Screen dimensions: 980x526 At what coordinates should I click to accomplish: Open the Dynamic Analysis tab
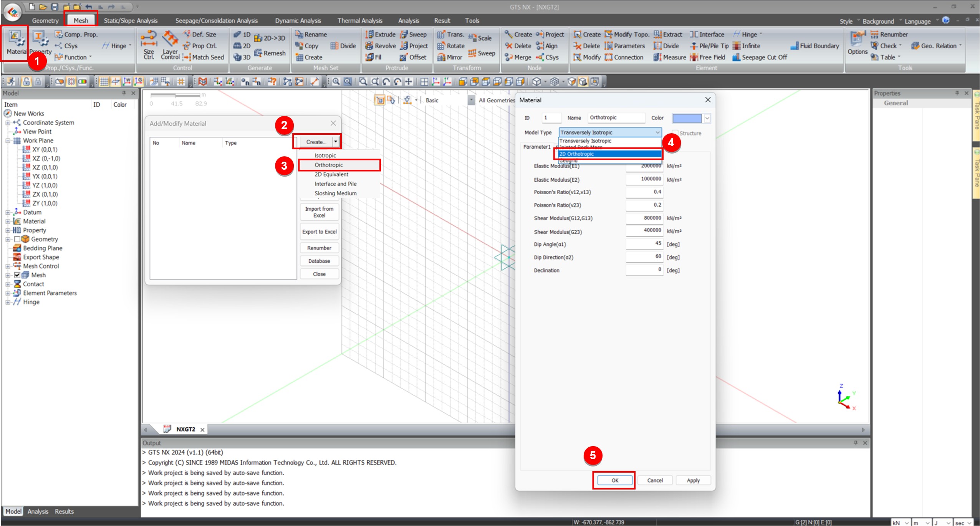point(298,21)
